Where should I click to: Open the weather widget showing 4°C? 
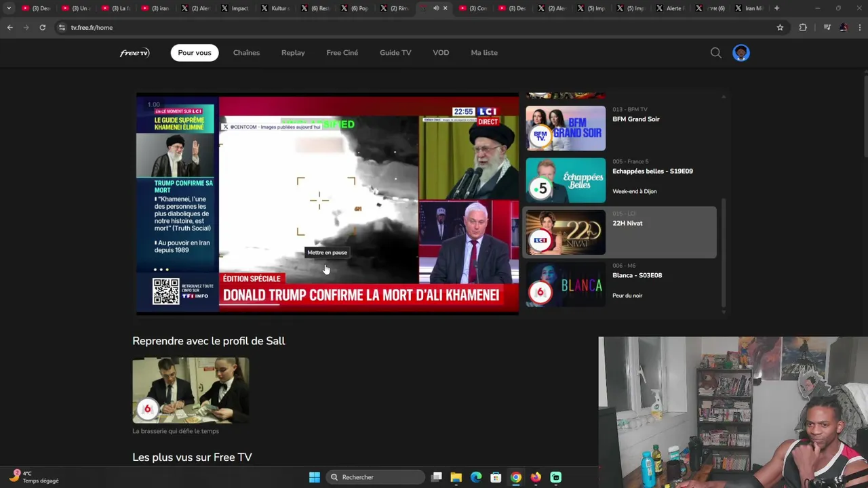click(x=34, y=476)
